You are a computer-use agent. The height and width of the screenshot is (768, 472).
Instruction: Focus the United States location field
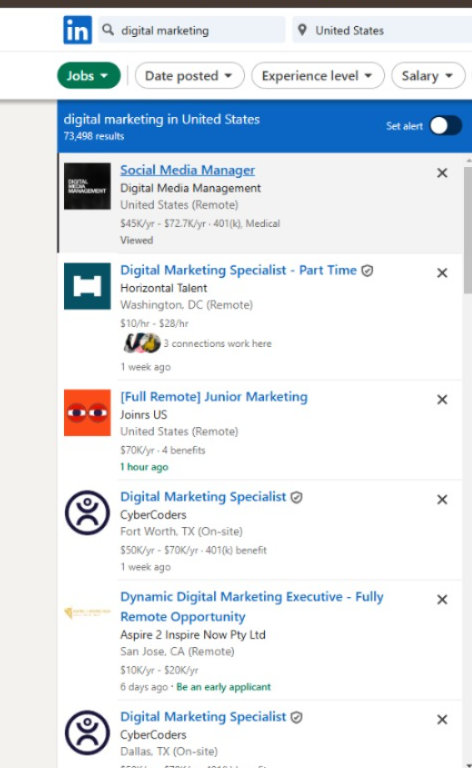pyautogui.click(x=382, y=30)
